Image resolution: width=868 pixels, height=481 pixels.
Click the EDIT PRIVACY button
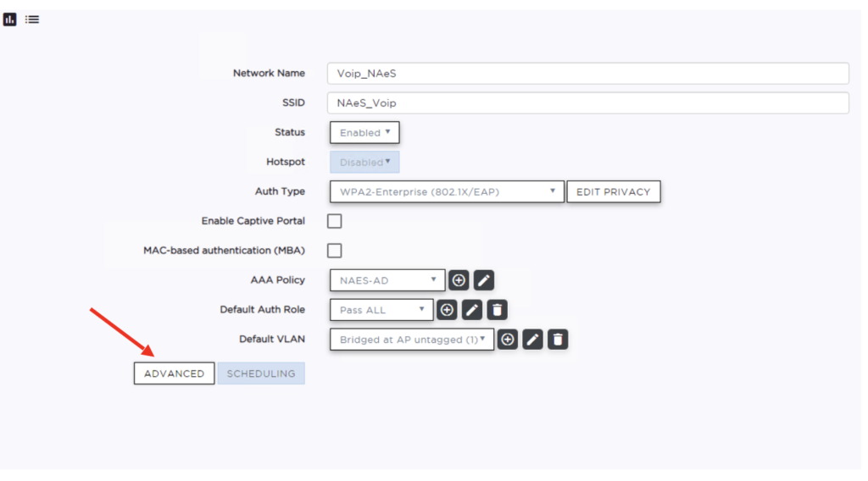click(x=614, y=192)
